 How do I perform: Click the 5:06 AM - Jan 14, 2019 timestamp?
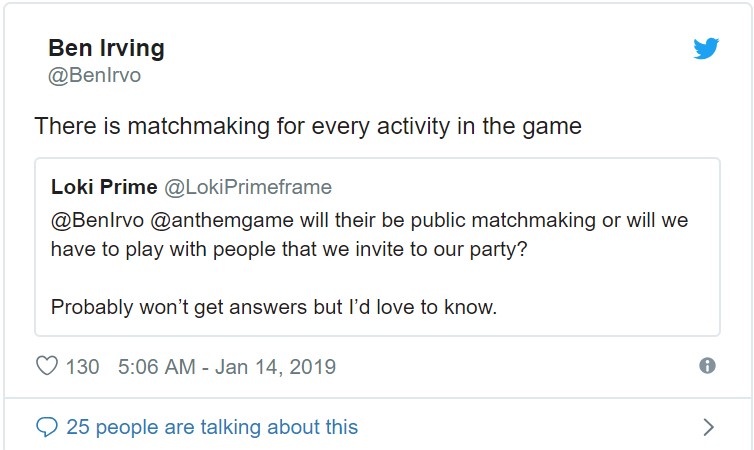[226, 366]
